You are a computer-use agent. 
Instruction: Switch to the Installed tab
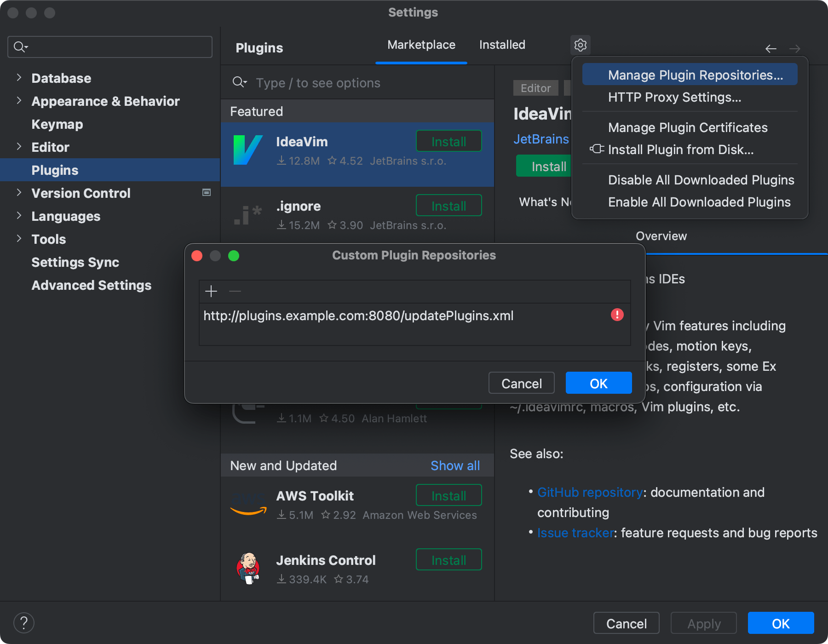click(502, 45)
